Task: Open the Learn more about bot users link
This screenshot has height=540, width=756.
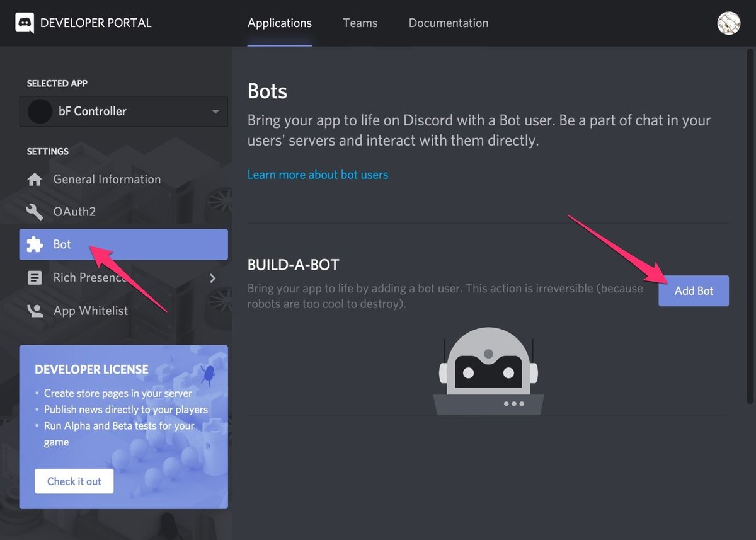Action: point(318,175)
